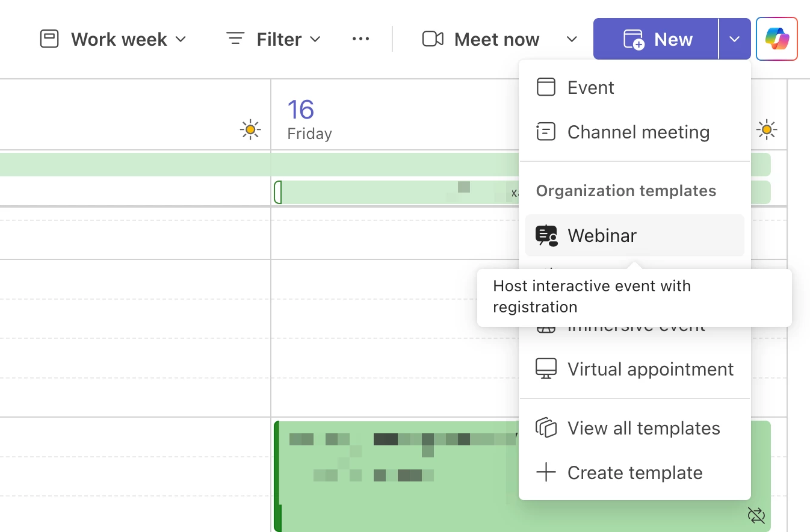The width and height of the screenshot is (810, 532).
Task: Open the more options ellipsis
Action: click(360, 39)
